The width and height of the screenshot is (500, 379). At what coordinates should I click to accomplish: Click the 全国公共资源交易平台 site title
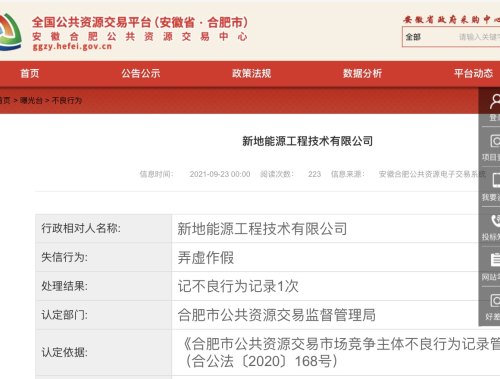click(140, 22)
